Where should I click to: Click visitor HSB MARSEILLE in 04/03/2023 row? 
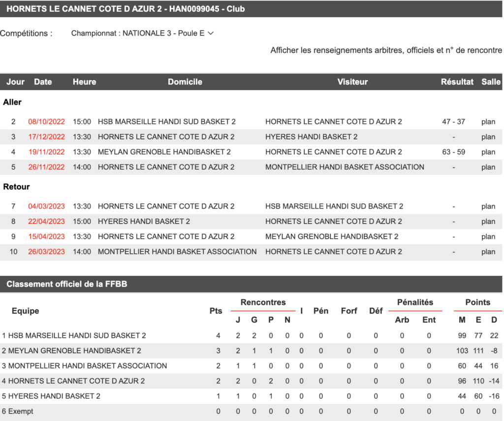pos(334,206)
